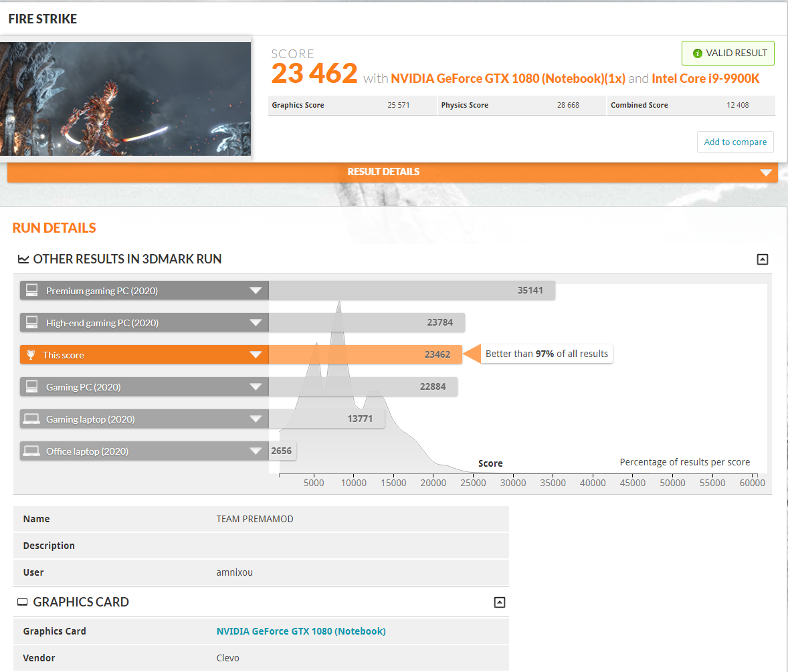Expand the Office laptop (2020) dropdown arrow

pyautogui.click(x=256, y=451)
